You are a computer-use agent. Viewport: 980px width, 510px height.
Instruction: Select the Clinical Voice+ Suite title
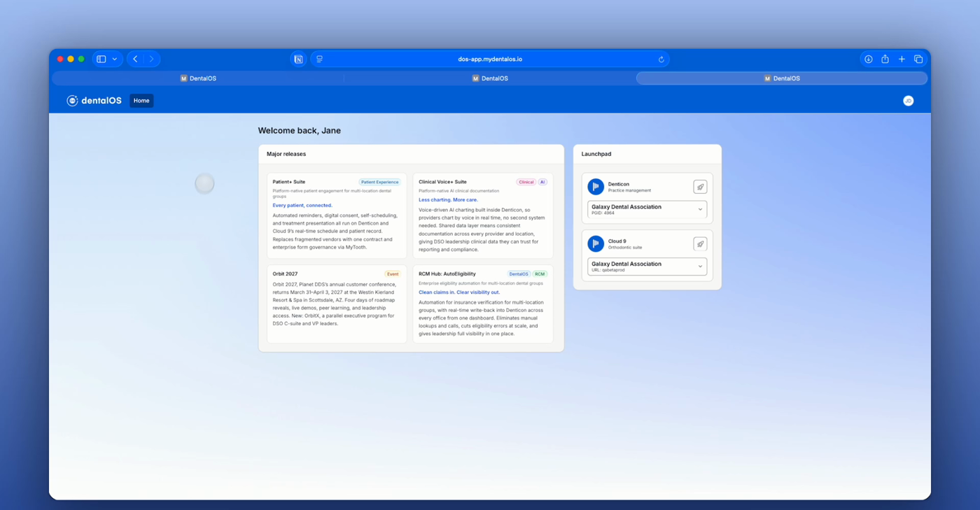click(x=442, y=182)
